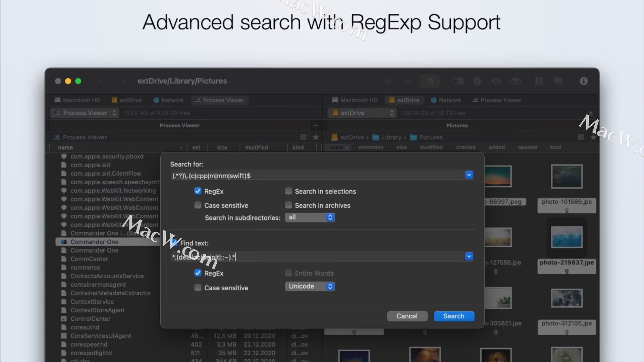
Task: Select Process Viewer in right panel tabs
Action: pyautogui.click(x=497, y=100)
